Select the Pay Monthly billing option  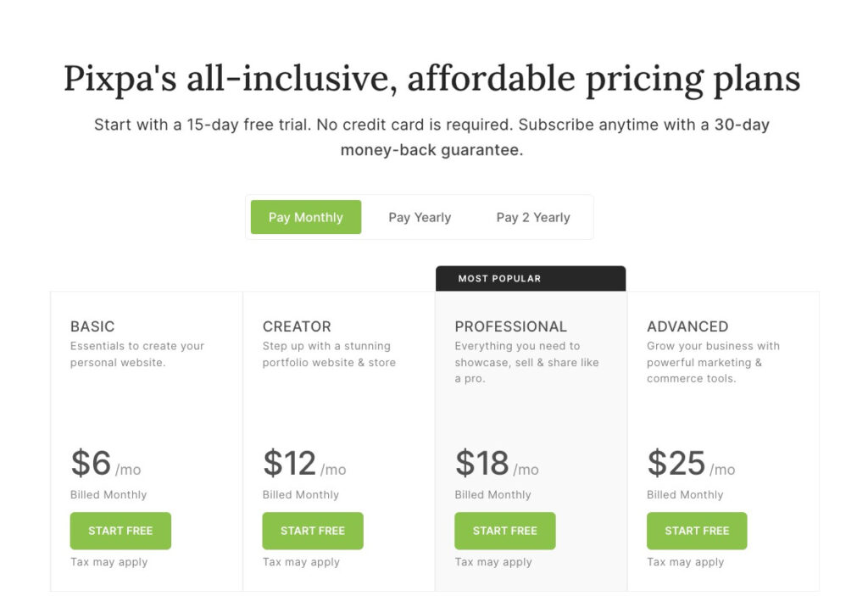click(305, 217)
